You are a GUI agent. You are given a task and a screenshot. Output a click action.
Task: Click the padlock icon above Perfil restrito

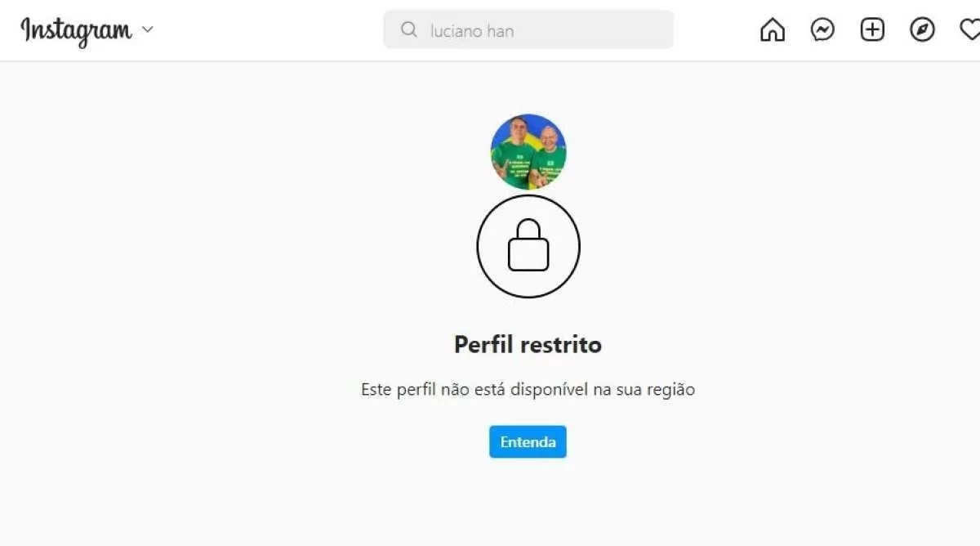[x=528, y=244]
